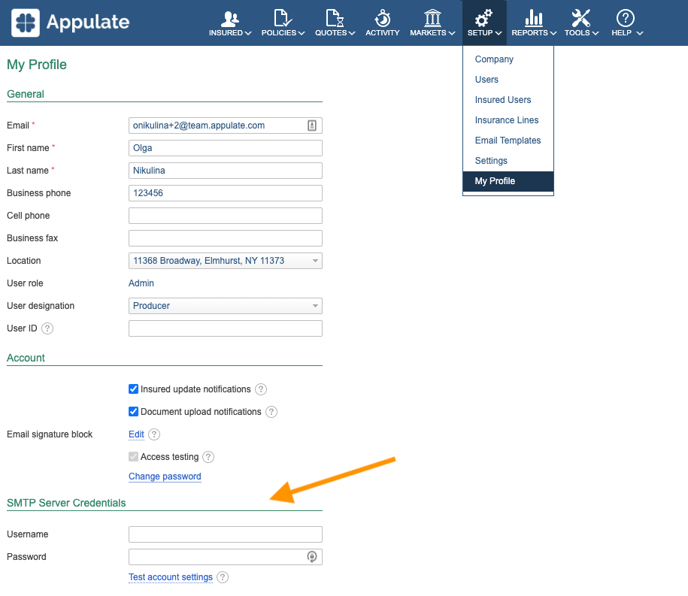Viewport: 688px width, 596px height.
Task: Click the contact card icon in Email field
Action: 312,126
